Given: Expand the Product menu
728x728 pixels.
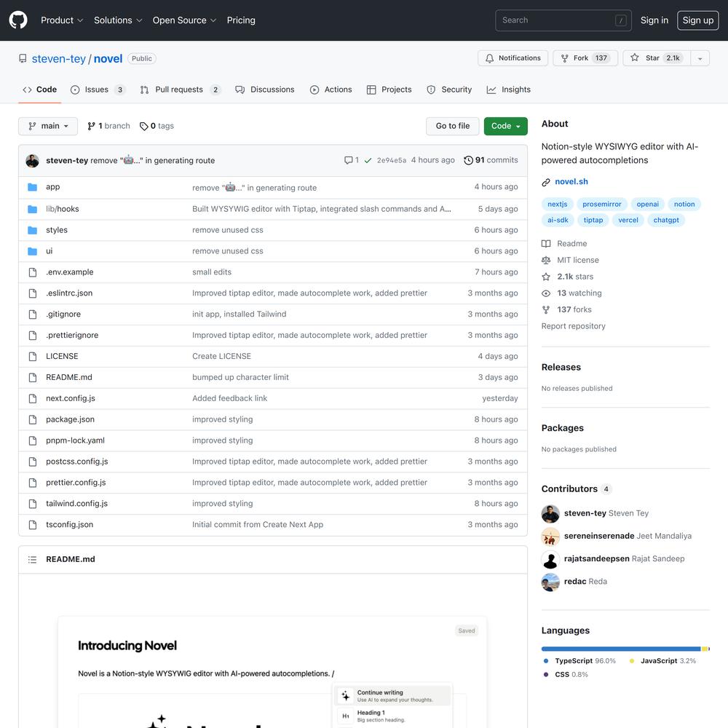Looking at the screenshot, I should tap(62, 20).
